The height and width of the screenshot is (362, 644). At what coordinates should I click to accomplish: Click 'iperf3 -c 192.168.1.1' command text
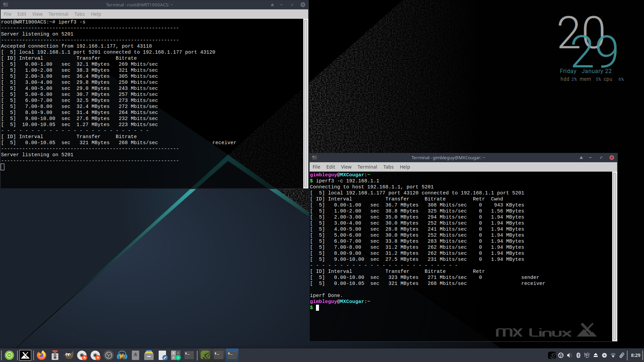pyautogui.click(x=347, y=181)
